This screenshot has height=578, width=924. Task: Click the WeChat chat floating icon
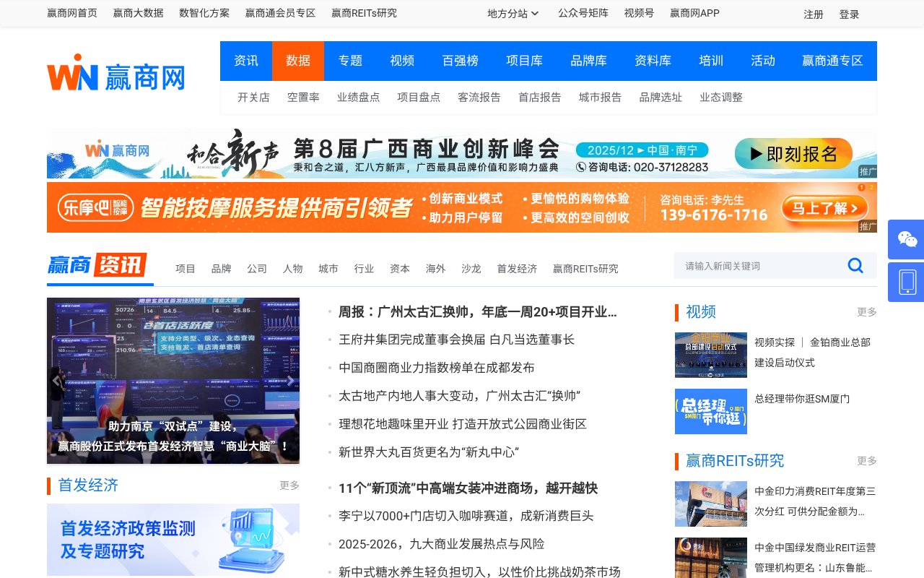[905, 238]
